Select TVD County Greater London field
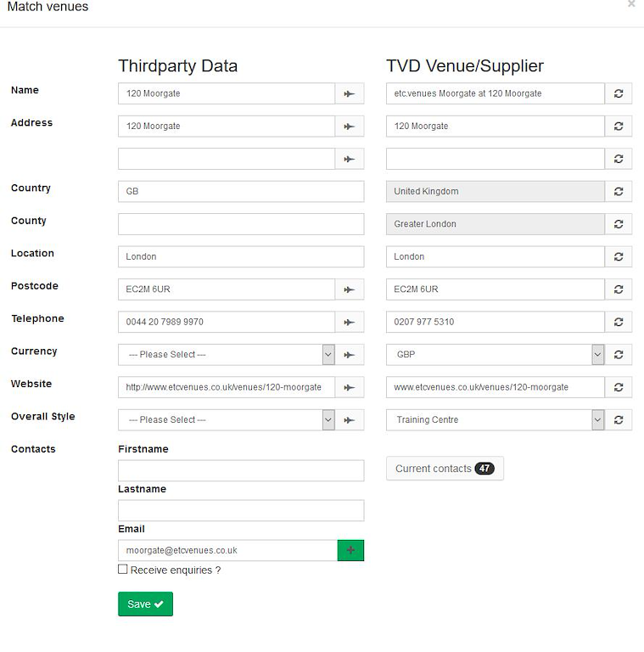 [496, 224]
